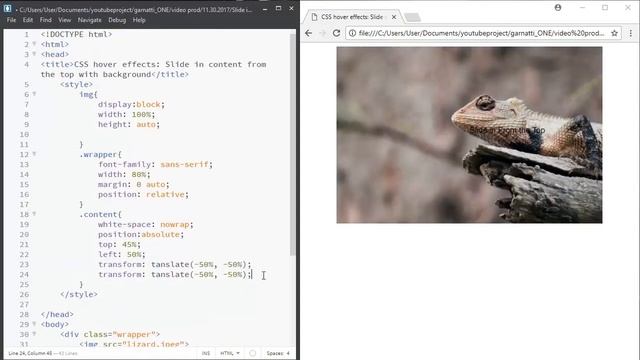The height and width of the screenshot is (360, 640).
Task: Go back in Chrome
Action: (309, 33)
